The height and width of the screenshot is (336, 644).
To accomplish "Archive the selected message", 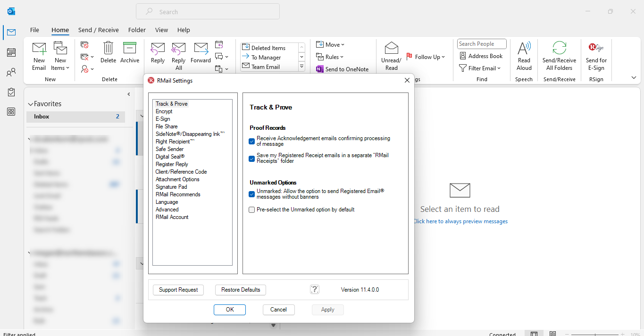I will pyautogui.click(x=130, y=52).
